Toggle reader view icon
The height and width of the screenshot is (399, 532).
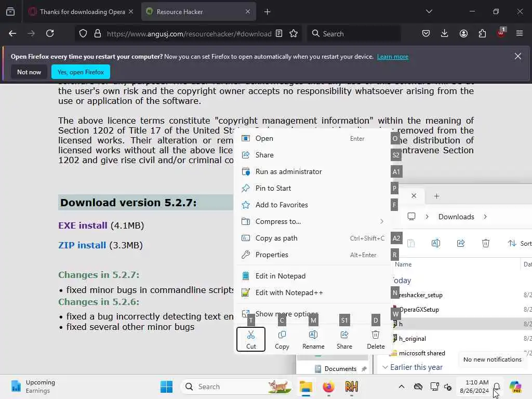click(x=279, y=34)
